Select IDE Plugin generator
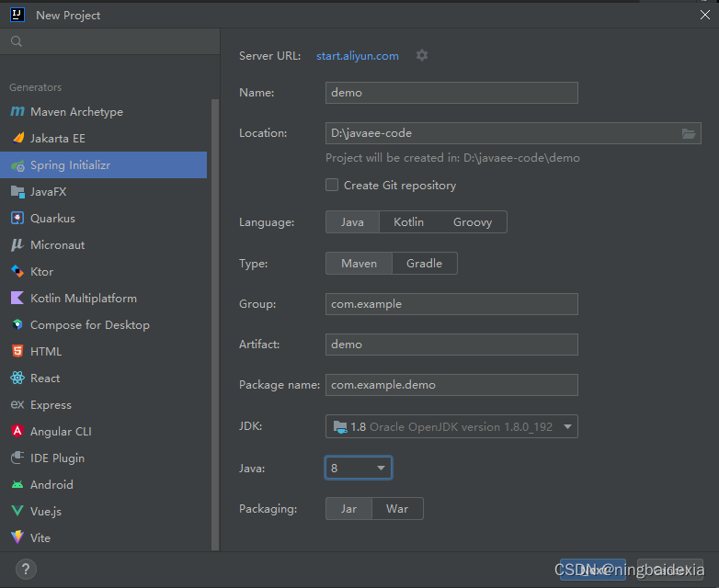This screenshot has width=719, height=588. (x=103, y=458)
